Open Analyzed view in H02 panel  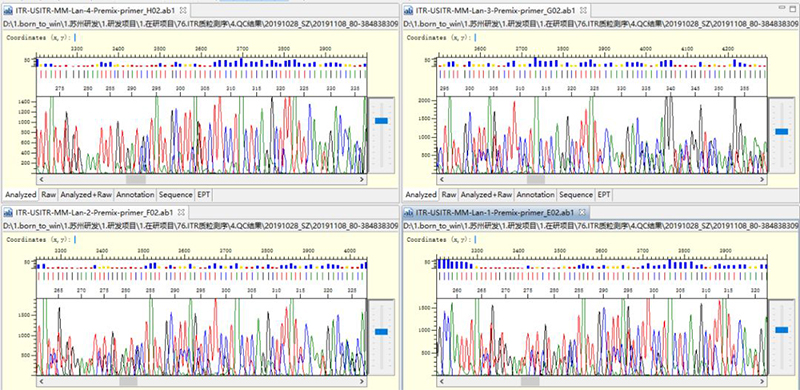21,194
